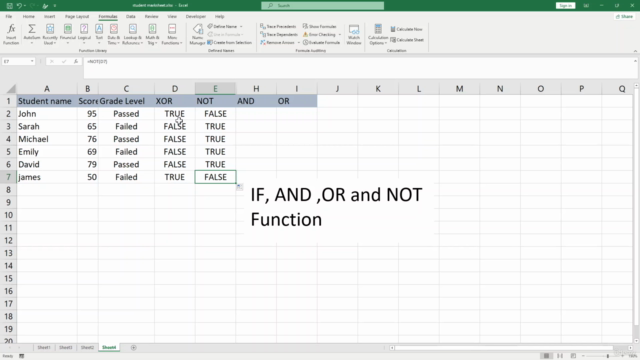The width and height of the screenshot is (640, 360).
Task: Open the File tab
Action: coord(9,16)
